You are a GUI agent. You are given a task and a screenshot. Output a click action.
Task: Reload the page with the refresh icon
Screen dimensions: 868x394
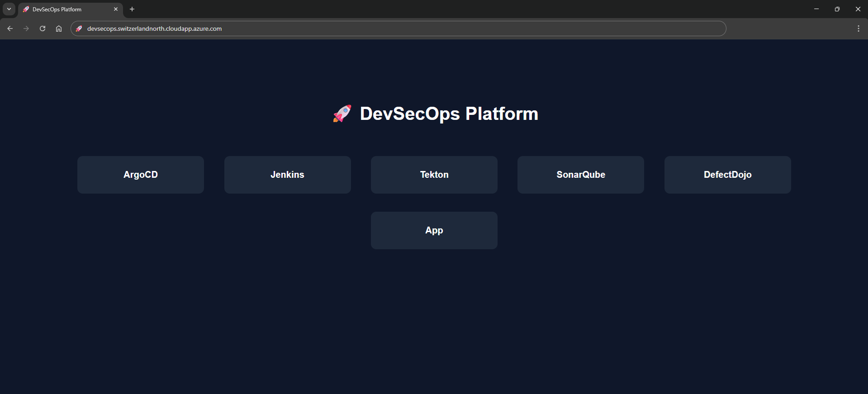click(x=43, y=28)
